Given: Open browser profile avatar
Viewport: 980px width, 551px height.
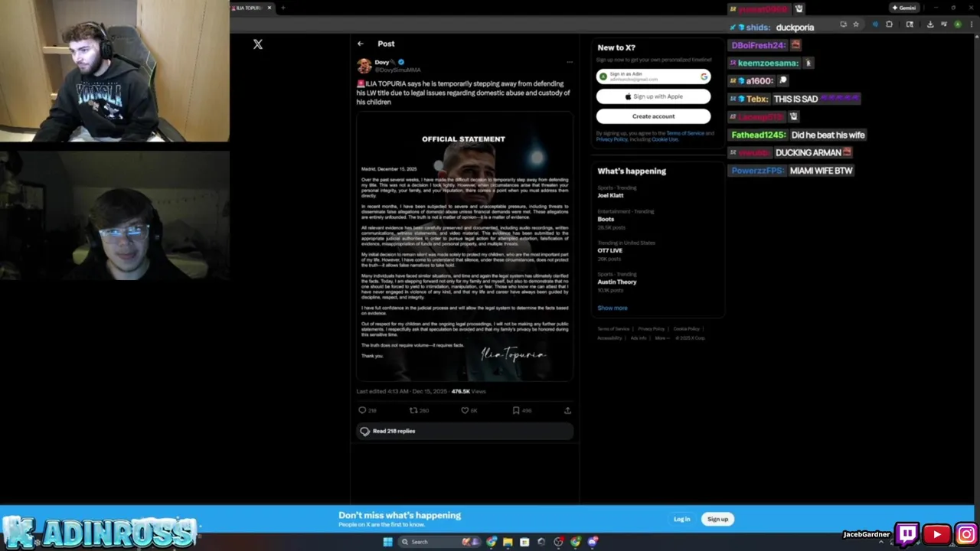Looking at the screenshot, I should click(x=958, y=24).
